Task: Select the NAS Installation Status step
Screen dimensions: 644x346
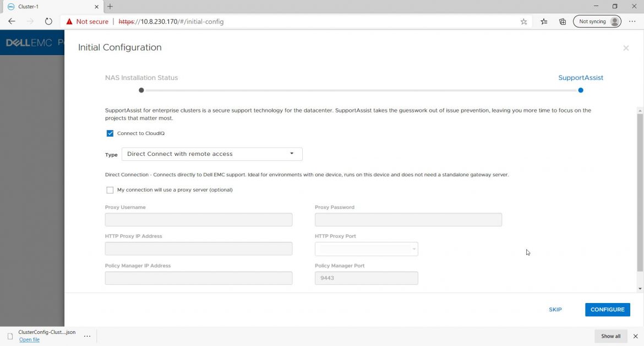Action: 141,90
